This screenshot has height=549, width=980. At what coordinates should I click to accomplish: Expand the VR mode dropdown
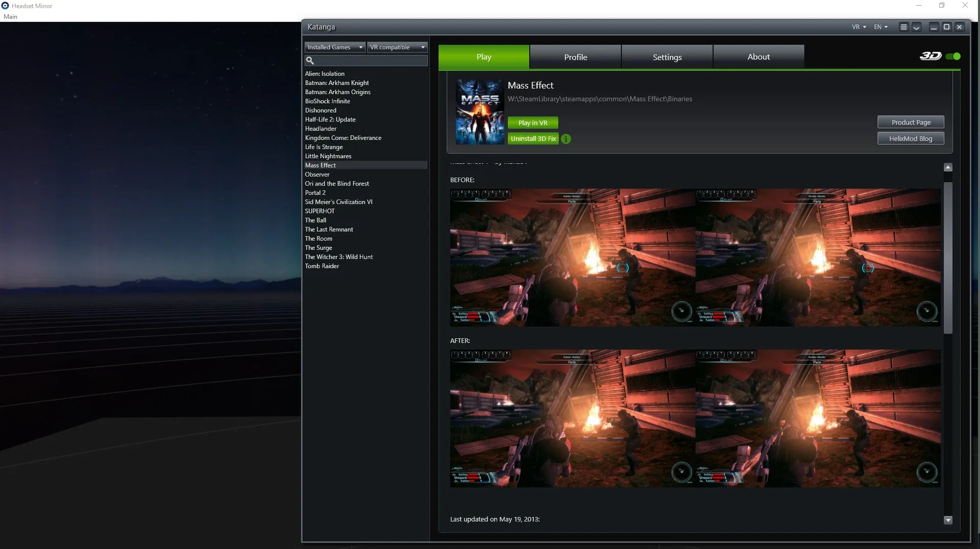tap(859, 27)
